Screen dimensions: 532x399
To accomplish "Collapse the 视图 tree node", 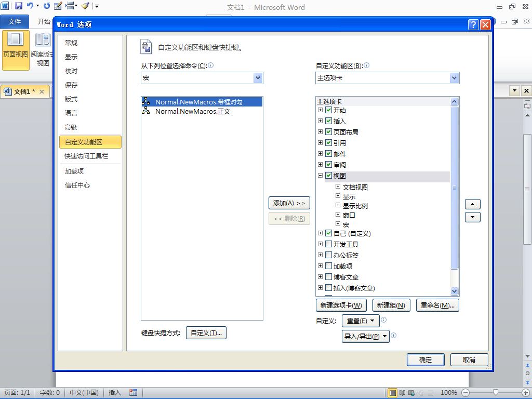I will 320,176.
